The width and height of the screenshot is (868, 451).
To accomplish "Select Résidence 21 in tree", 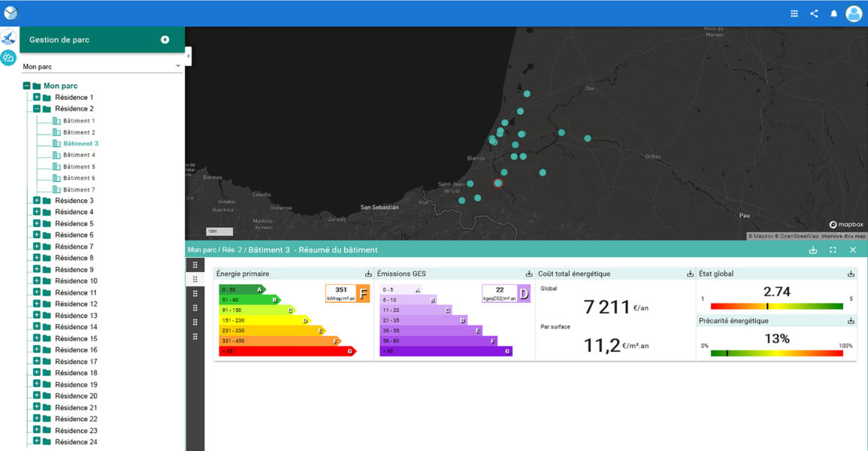I will coord(76,407).
